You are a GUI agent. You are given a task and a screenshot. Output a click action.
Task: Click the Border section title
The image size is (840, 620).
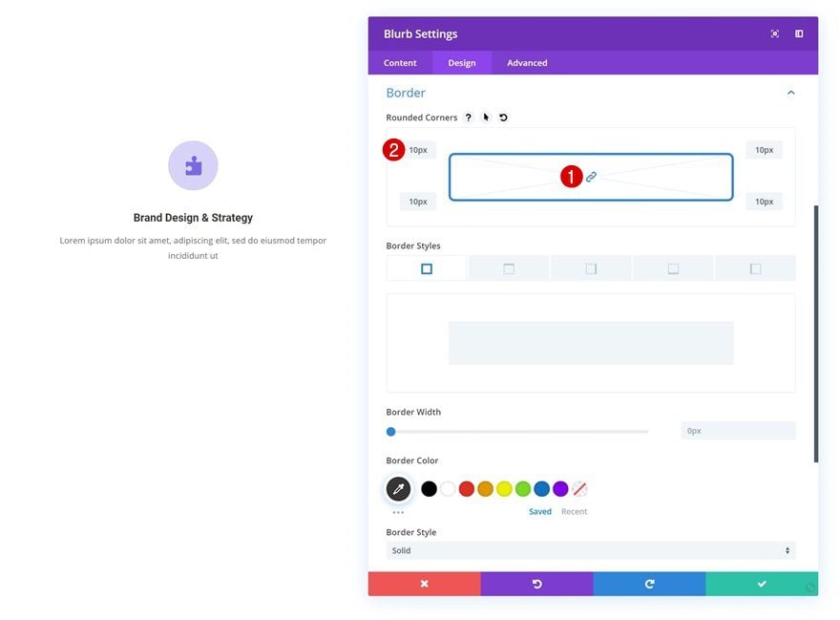point(406,93)
